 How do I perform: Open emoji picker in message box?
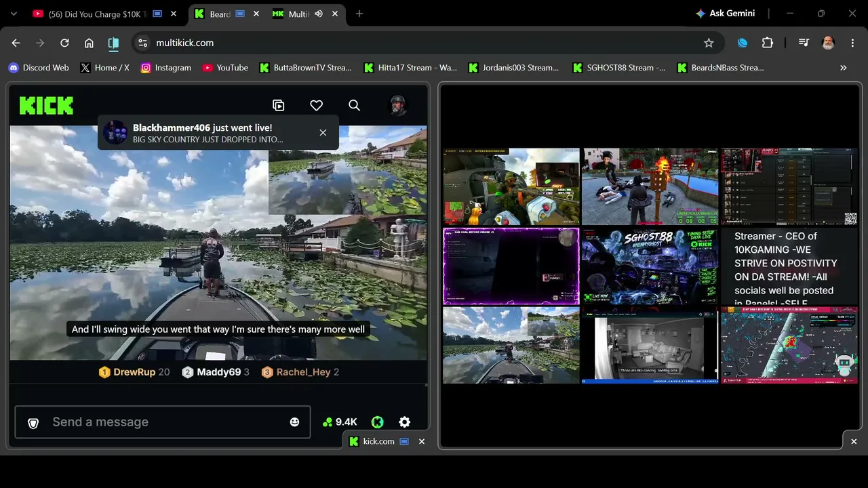point(294,422)
